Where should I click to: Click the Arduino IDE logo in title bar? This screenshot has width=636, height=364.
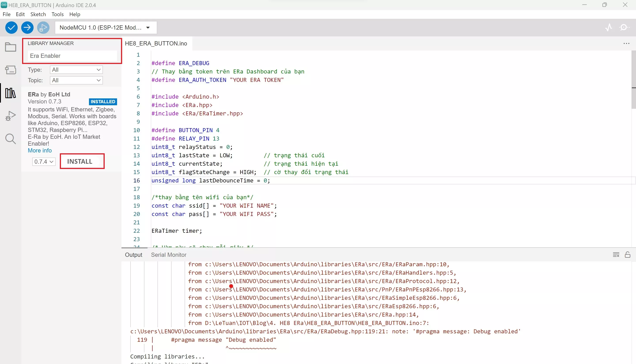(x=4, y=5)
